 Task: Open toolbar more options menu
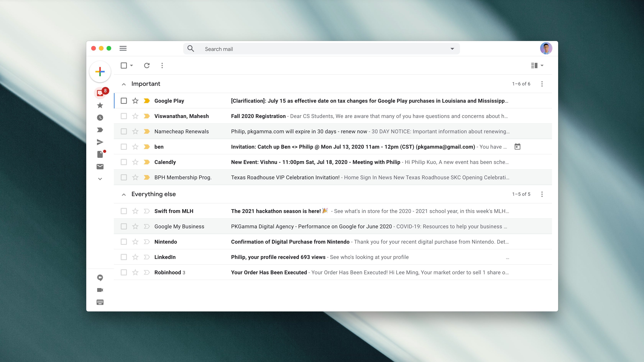[162, 66]
